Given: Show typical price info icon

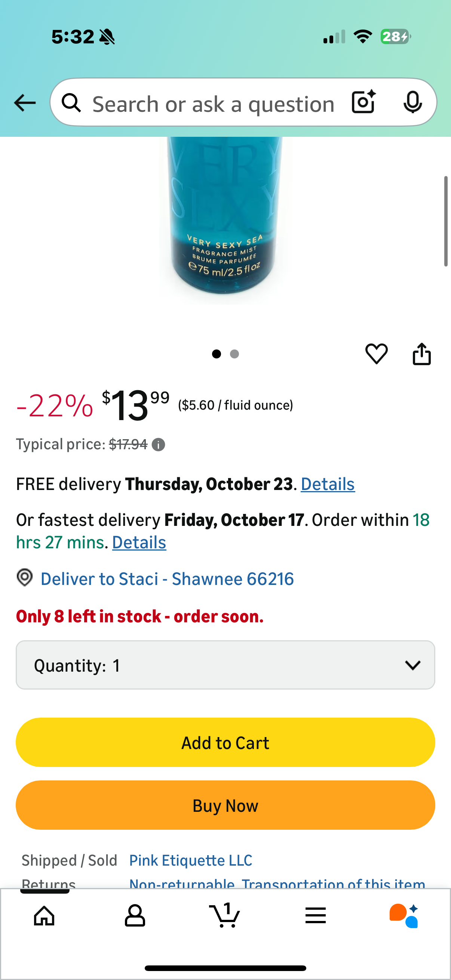Looking at the screenshot, I should 158,444.
